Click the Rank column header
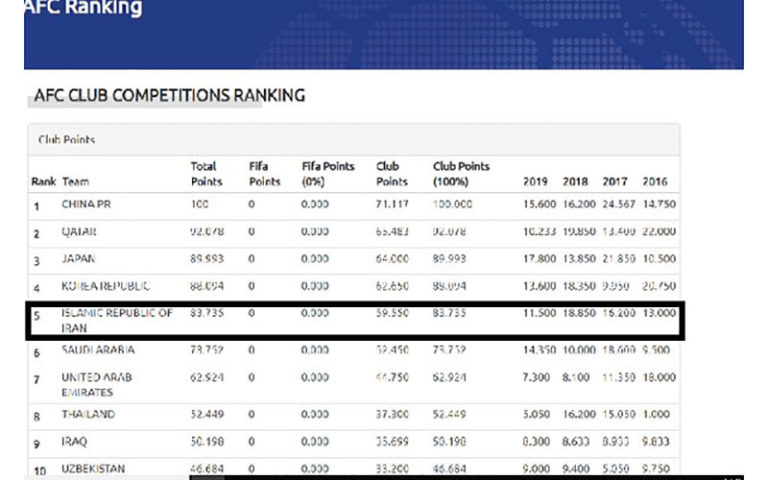 pyautogui.click(x=44, y=182)
